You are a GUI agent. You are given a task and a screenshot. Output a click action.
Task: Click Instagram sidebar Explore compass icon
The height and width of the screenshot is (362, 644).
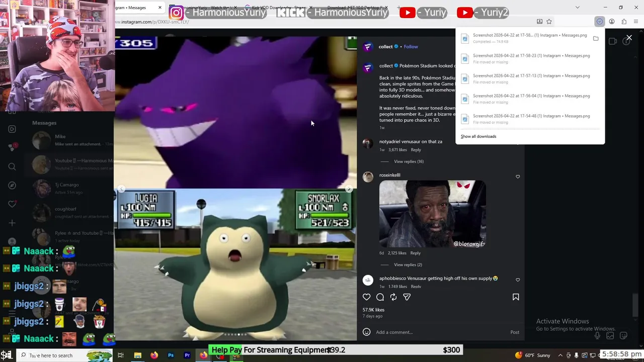pos(12,185)
